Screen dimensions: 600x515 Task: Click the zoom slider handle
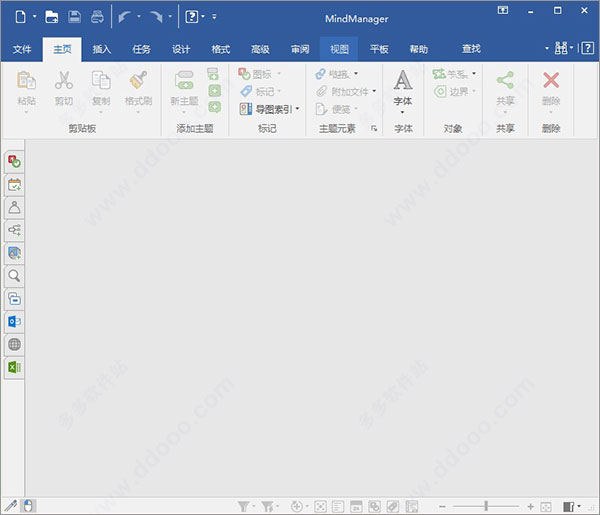pyautogui.click(x=486, y=506)
